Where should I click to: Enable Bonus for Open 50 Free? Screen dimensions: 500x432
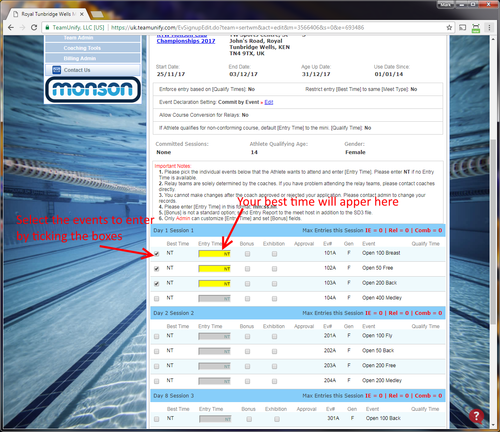247,269
